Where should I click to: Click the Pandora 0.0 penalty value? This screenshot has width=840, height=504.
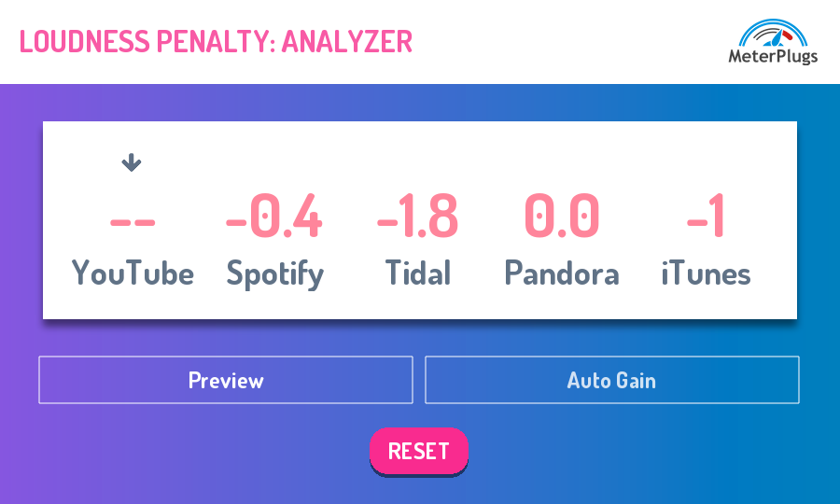pyautogui.click(x=561, y=217)
